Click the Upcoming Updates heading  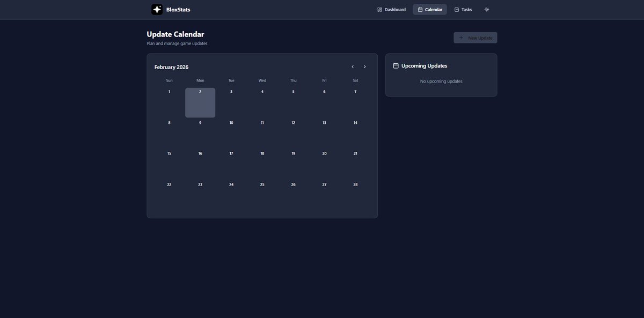tap(424, 66)
